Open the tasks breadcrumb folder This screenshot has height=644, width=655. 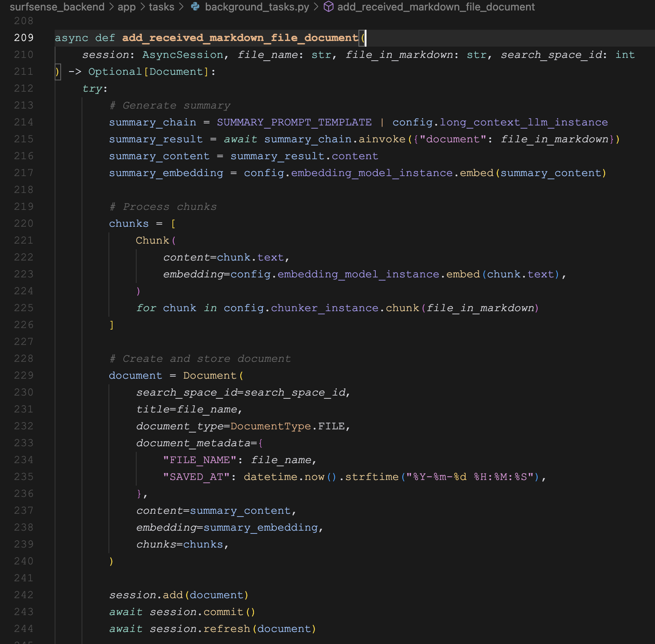pos(162,7)
